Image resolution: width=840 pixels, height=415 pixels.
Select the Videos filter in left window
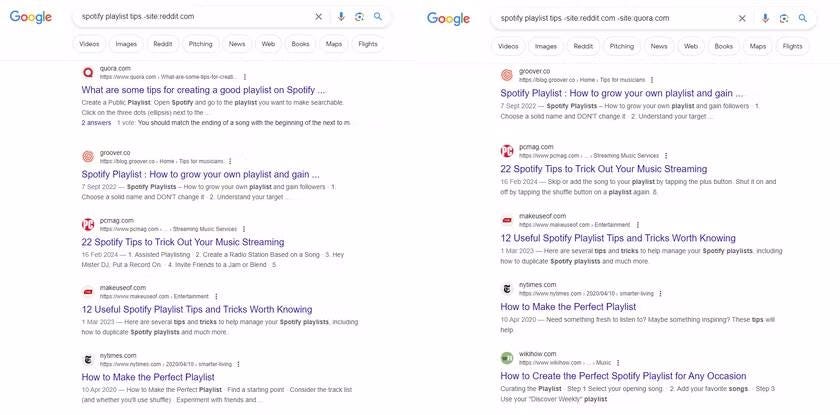pos(89,44)
